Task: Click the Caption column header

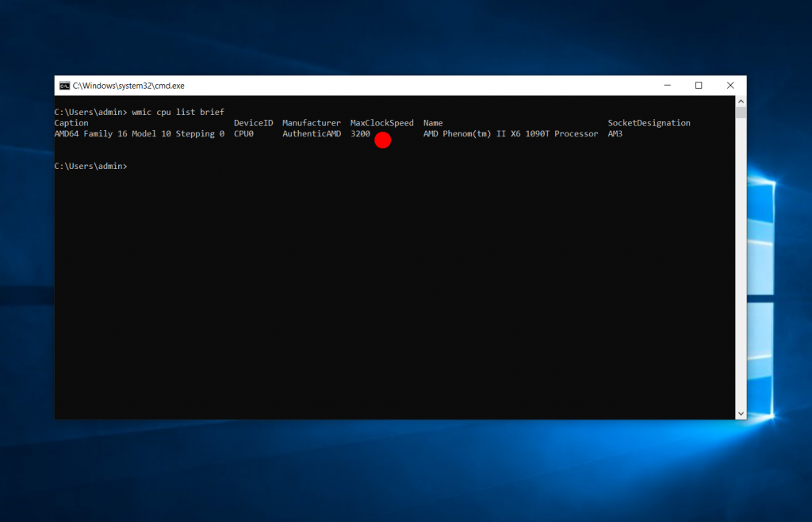Action: pos(71,123)
